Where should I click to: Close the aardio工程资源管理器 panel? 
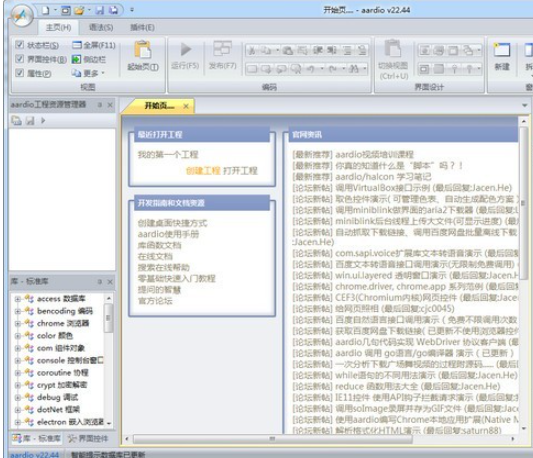(110, 105)
